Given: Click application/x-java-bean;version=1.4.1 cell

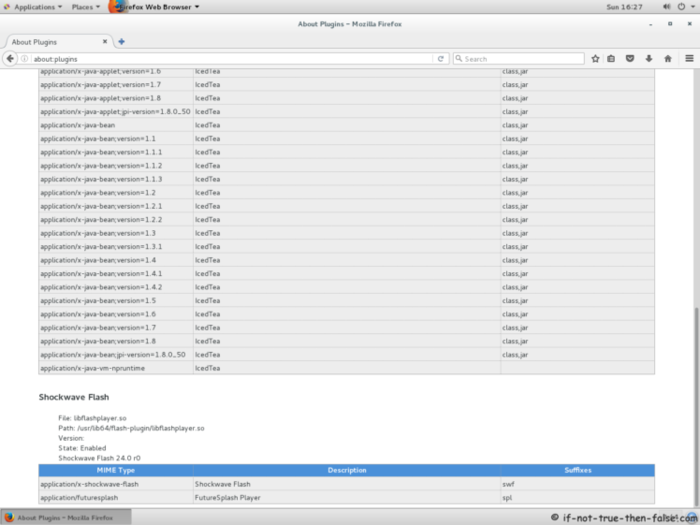Looking at the screenshot, I should coord(116,274).
